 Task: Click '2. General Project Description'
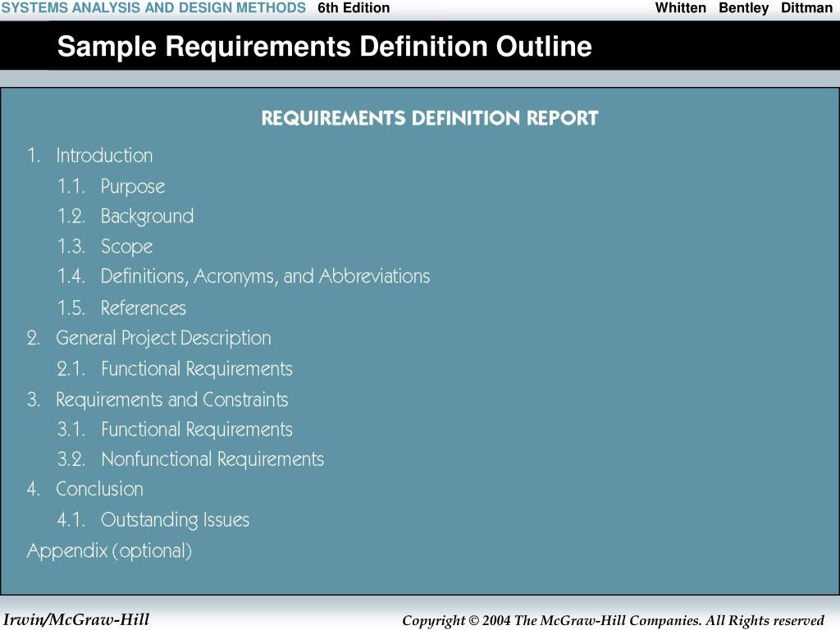click(149, 339)
